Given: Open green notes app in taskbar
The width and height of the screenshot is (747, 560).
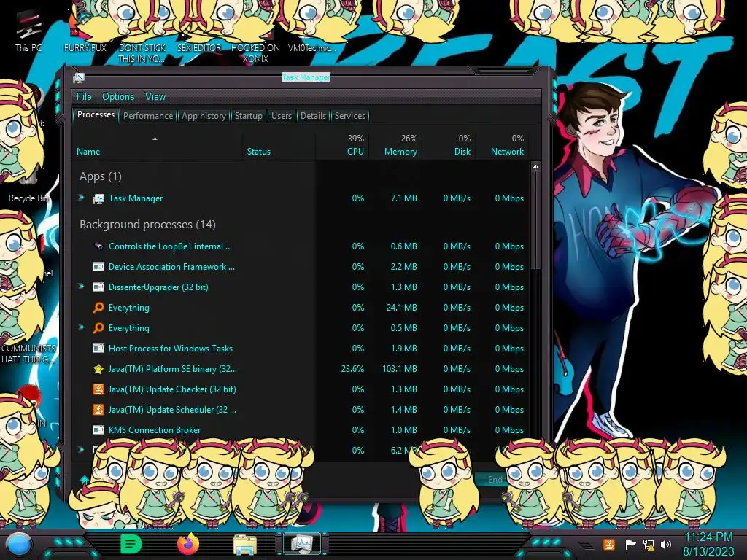Looking at the screenshot, I should 131,544.
